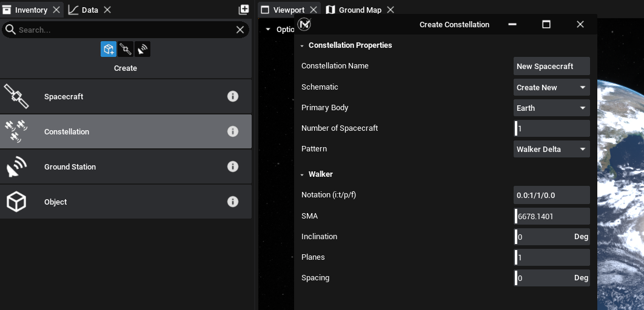Close the Inventory tab

point(56,10)
